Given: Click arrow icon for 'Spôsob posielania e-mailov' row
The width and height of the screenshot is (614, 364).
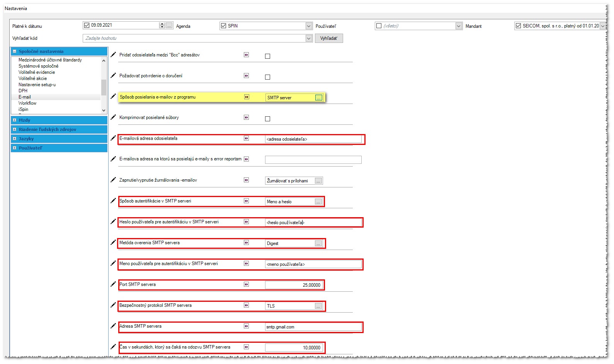Looking at the screenshot, I should click(x=247, y=97).
